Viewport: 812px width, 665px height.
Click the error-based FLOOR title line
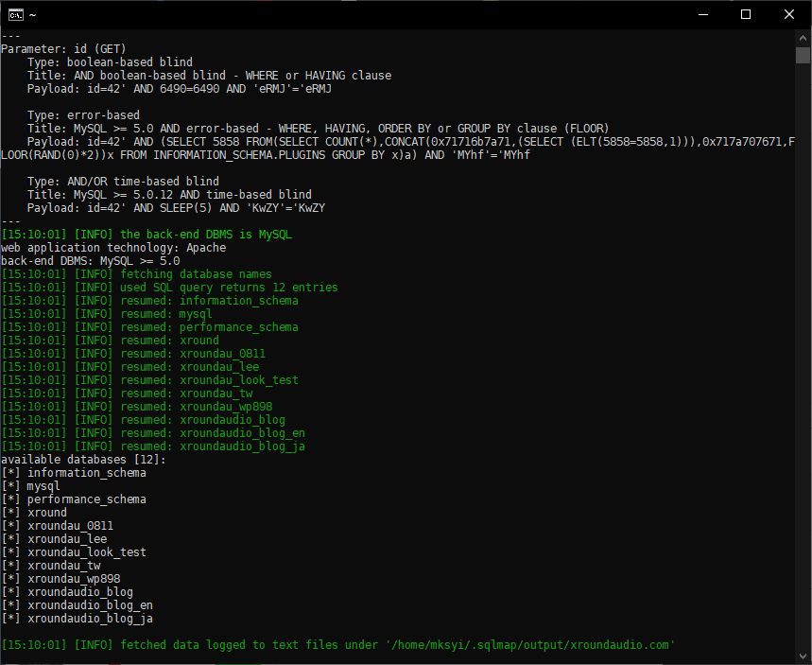[x=318, y=129]
